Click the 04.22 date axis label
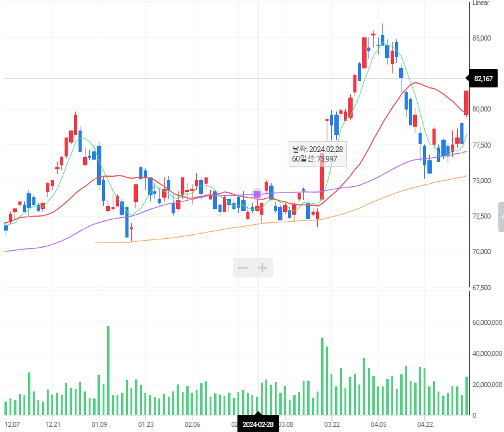 tap(425, 424)
